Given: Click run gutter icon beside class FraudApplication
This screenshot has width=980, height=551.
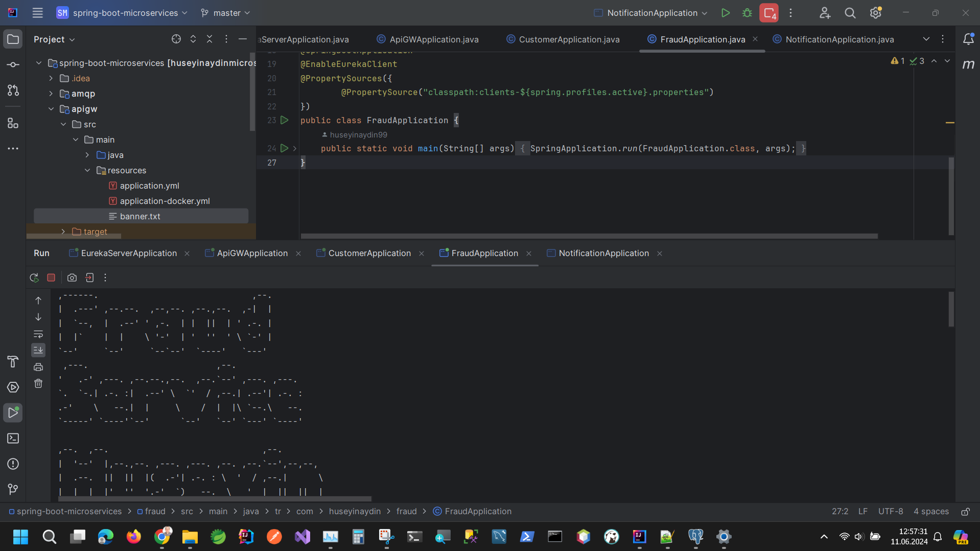Looking at the screenshot, I should pyautogui.click(x=285, y=120).
